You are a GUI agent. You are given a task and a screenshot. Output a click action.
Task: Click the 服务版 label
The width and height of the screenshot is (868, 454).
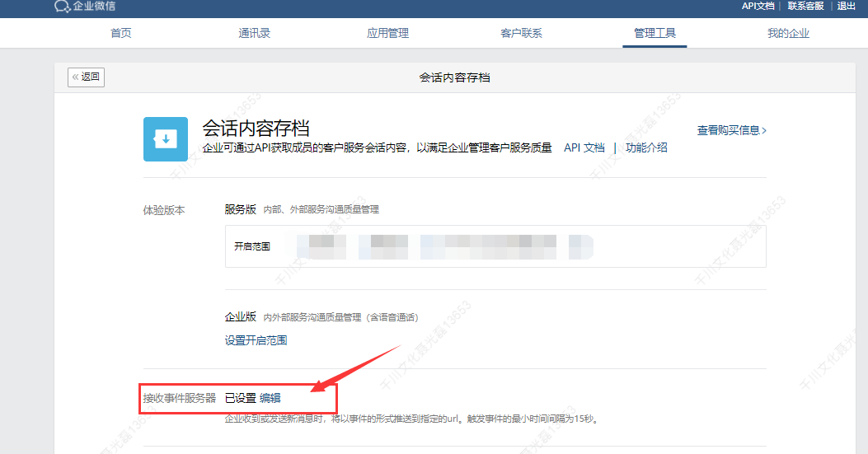[240, 209]
